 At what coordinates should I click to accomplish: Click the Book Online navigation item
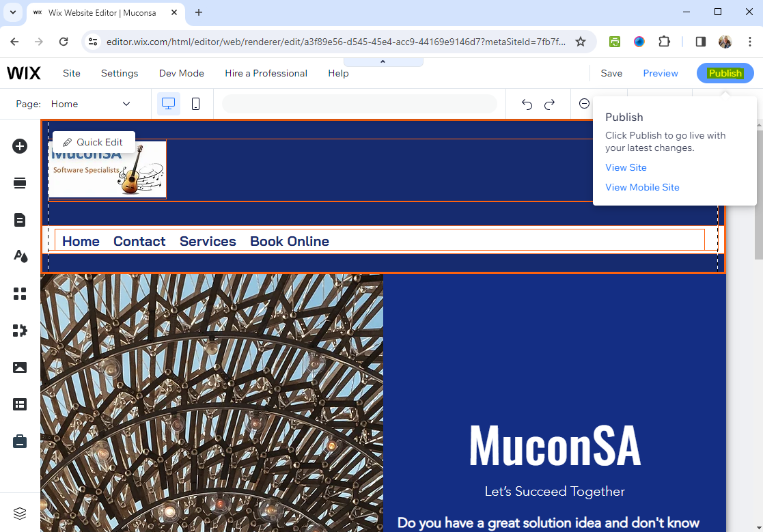tap(290, 241)
